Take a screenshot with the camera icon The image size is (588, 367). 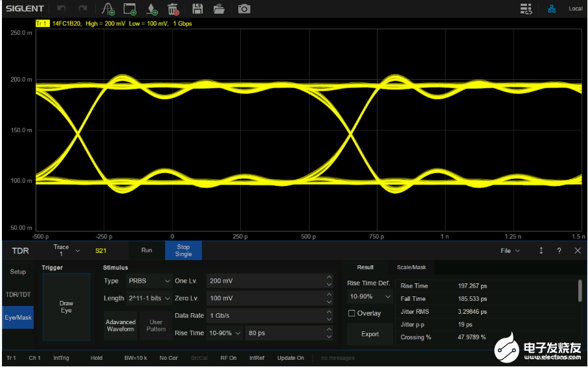click(244, 8)
